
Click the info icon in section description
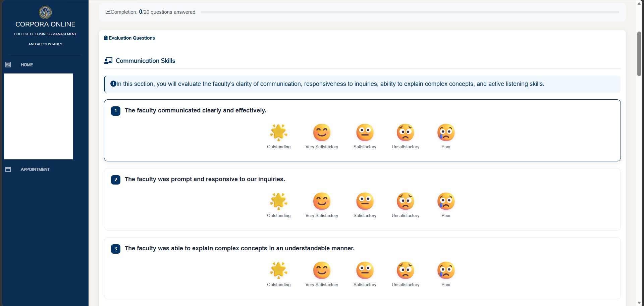tap(113, 84)
